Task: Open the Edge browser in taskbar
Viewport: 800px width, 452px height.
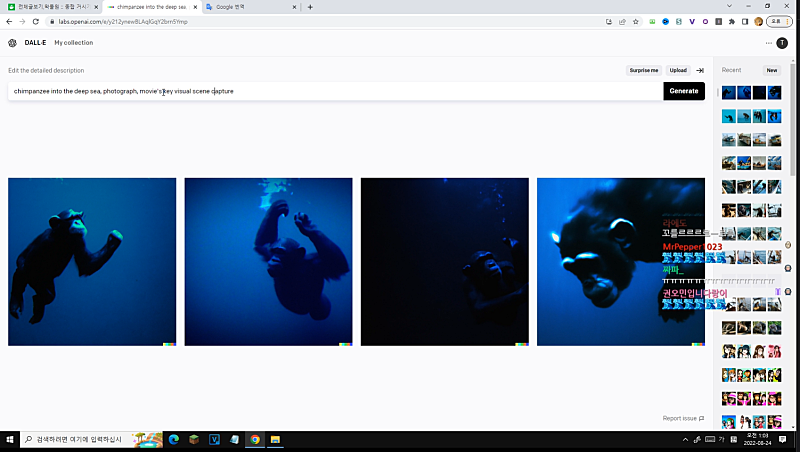Action: 173,439
